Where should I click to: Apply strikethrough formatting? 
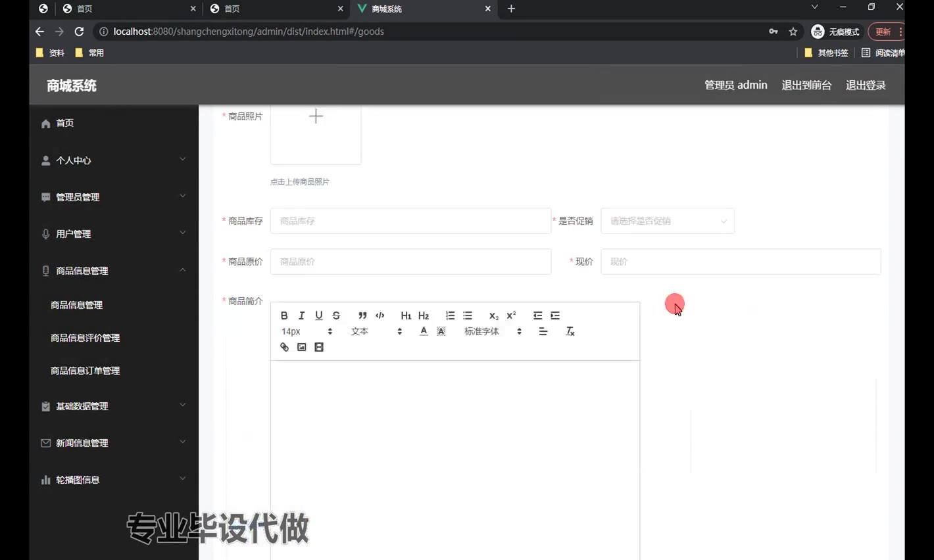[336, 315]
